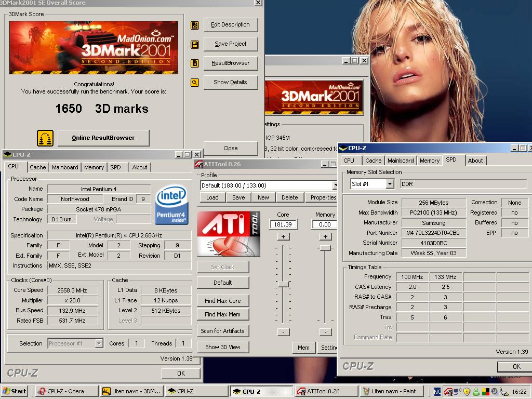Open Memory tab in right CPU-Z window

430,161
